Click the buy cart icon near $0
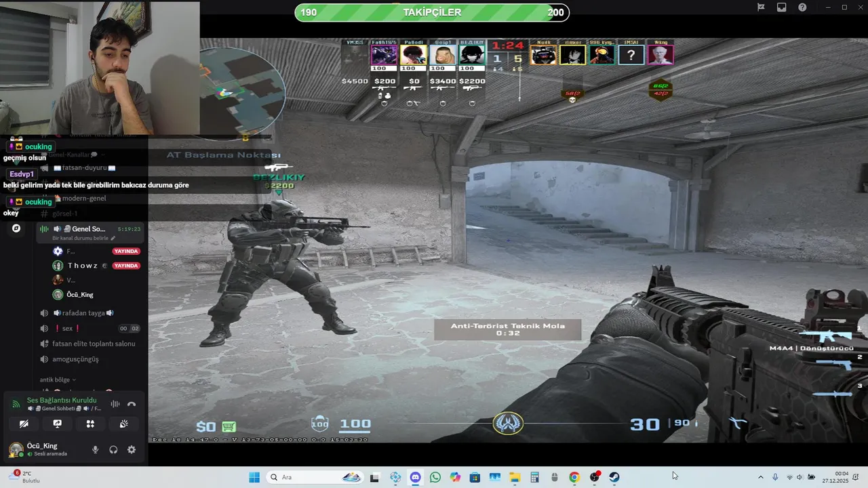This screenshot has width=868, height=488. pyautogui.click(x=229, y=426)
